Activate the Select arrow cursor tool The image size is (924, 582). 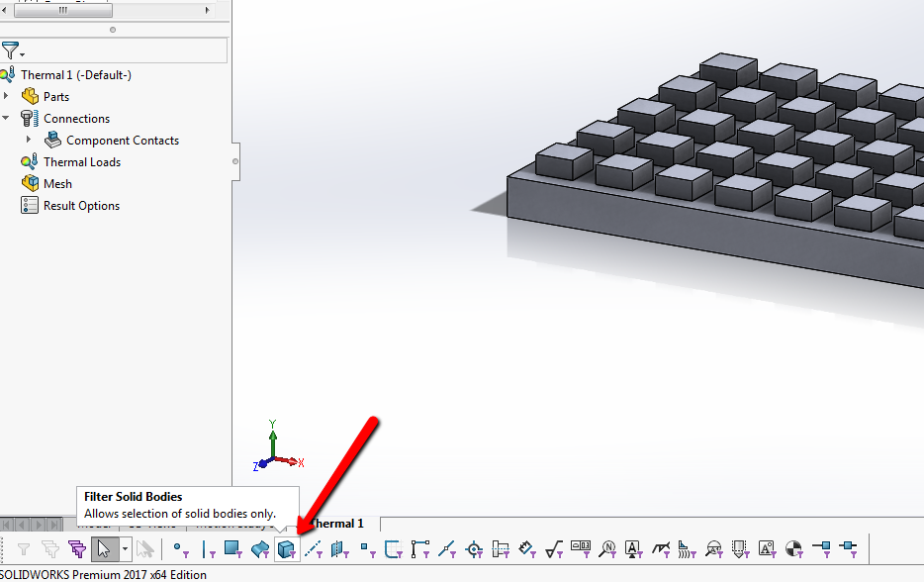pos(104,549)
